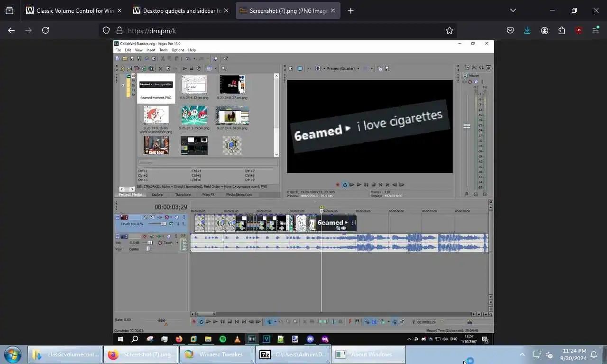This screenshot has width=607, height=364.
Task: Toggle loop playback under the video preview
Action: coord(345,184)
